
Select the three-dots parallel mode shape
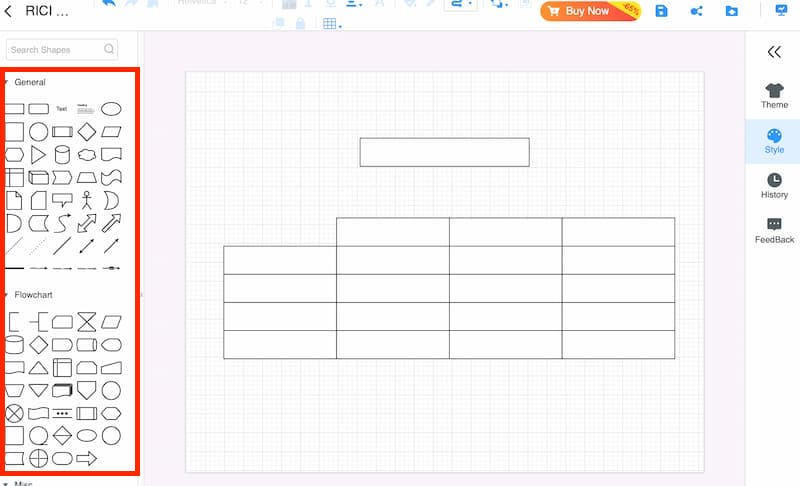point(62,414)
